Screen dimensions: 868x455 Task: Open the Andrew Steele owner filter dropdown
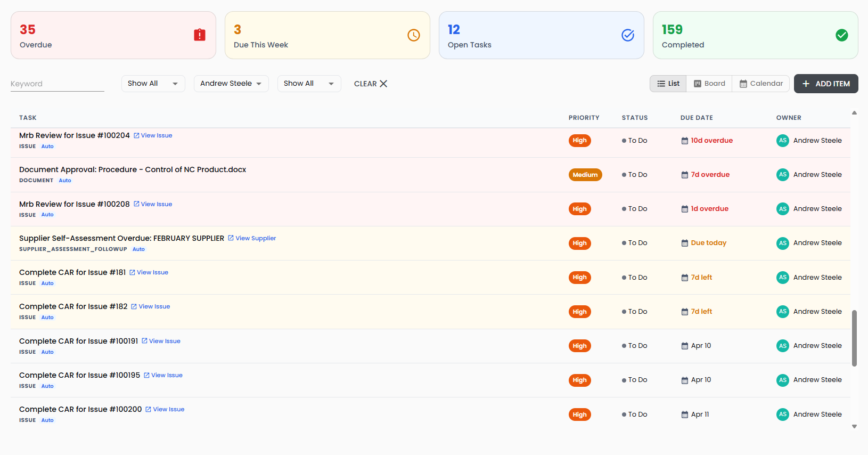(x=231, y=84)
